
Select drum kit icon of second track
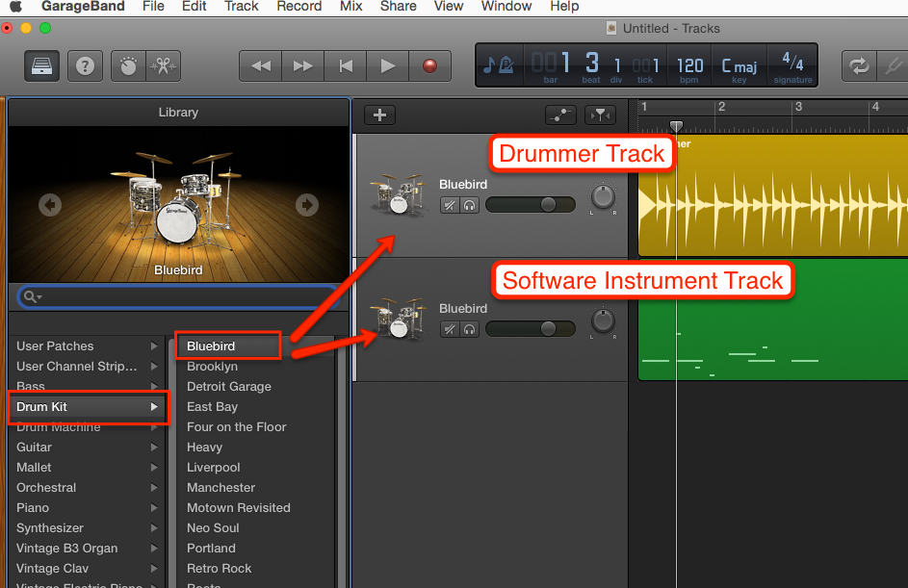[399, 319]
